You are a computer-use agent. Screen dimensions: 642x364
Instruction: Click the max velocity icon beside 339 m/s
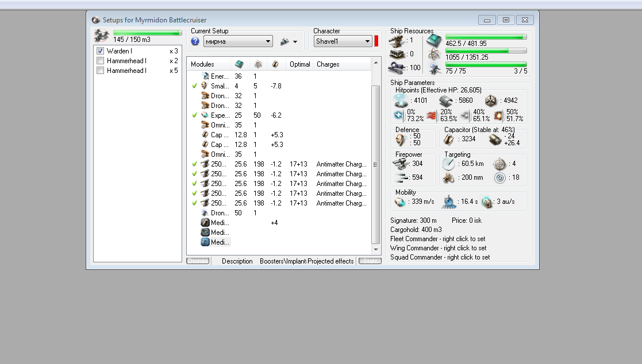coord(399,202)
